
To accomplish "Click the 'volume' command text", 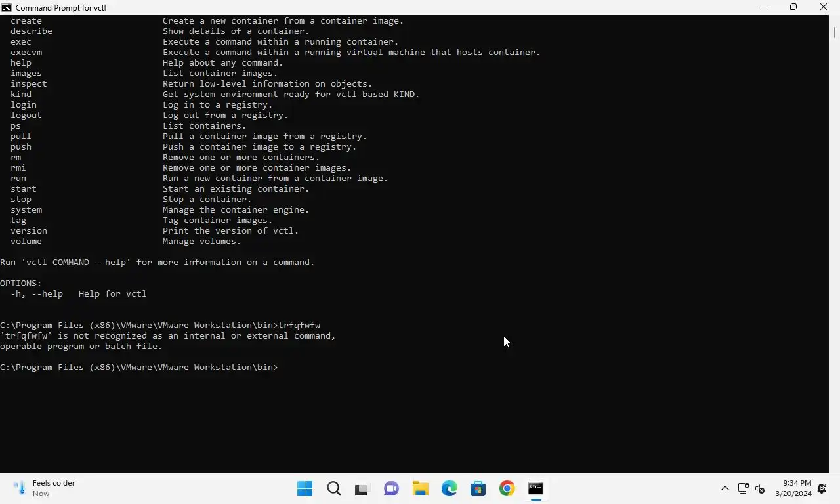I will click(26, 241).
